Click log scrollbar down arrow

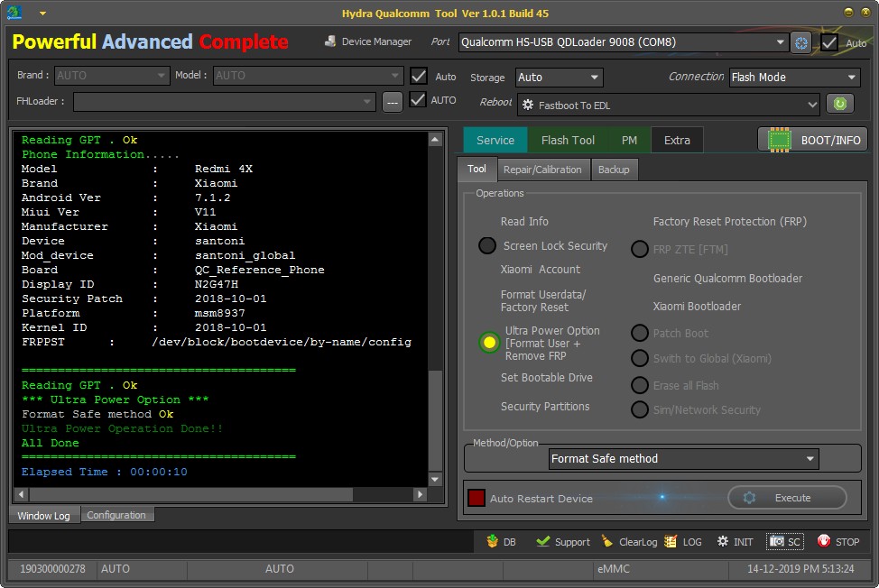pyautogui.click(x=435, y=480)
